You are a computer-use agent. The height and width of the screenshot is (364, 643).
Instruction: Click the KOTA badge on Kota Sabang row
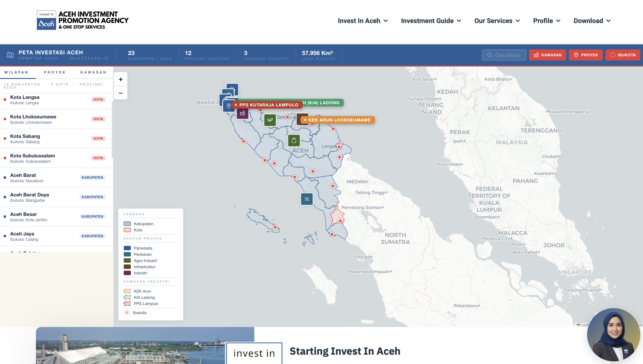click(x=98, y=139)
